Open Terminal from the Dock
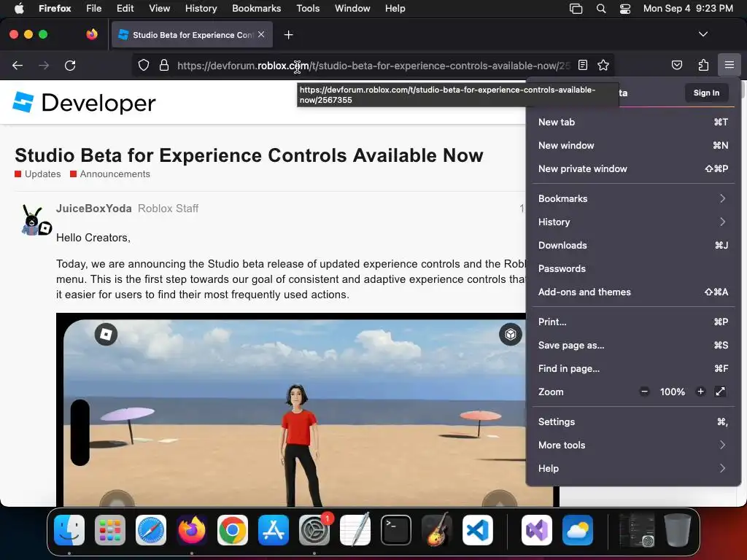The height and width of the screenshot is (560, 747). pos(396,530)
